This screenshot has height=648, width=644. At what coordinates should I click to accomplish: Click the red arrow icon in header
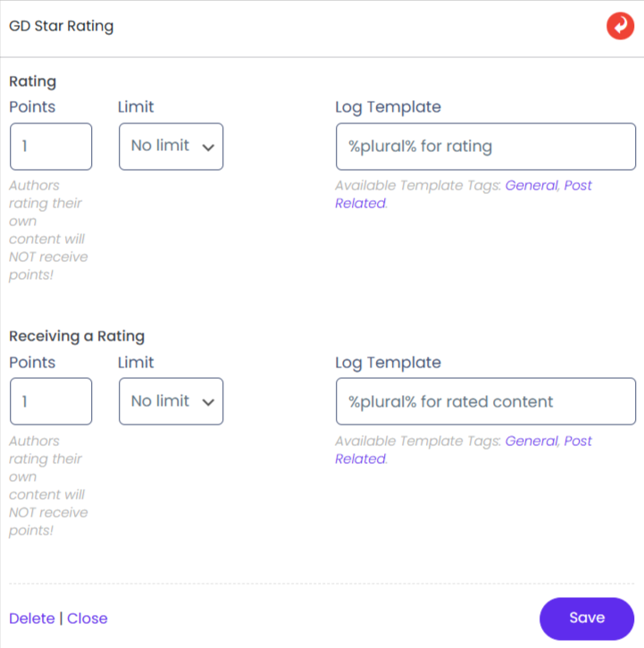(x=620, y=26)
